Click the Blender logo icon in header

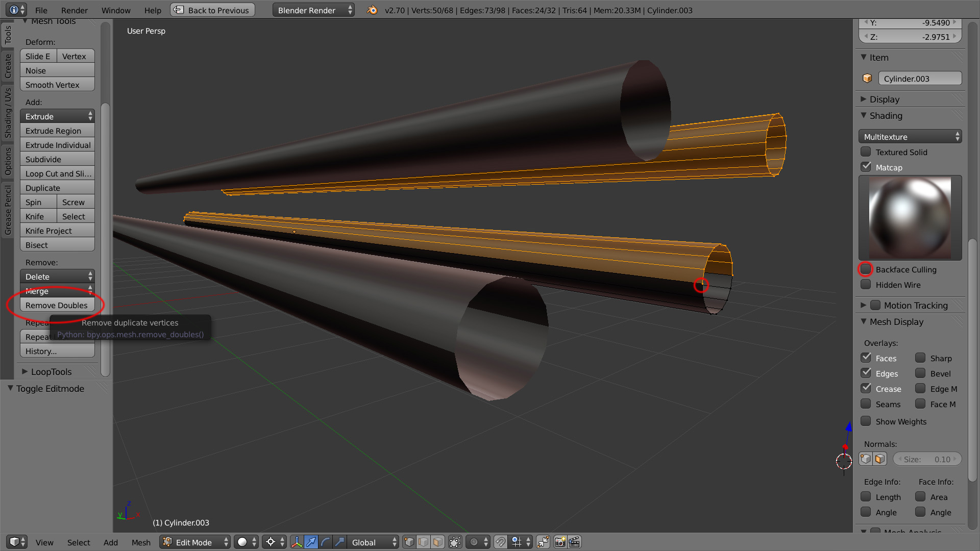coord(372,10)
